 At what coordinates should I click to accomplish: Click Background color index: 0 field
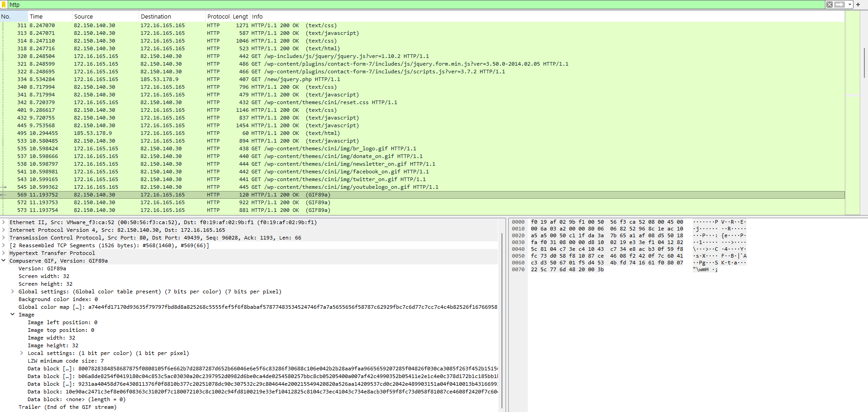[58, 299]
